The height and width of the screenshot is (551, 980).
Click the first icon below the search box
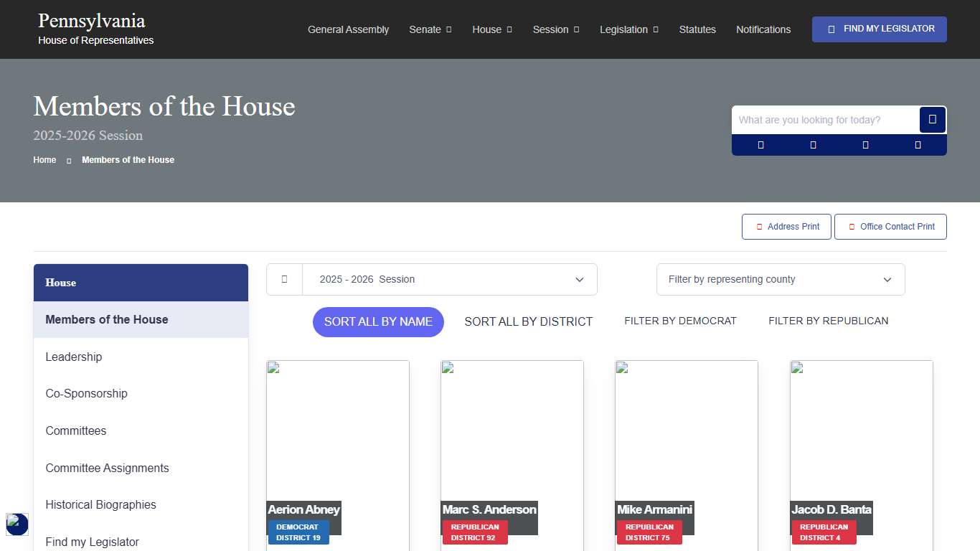[x=760, y=145]
